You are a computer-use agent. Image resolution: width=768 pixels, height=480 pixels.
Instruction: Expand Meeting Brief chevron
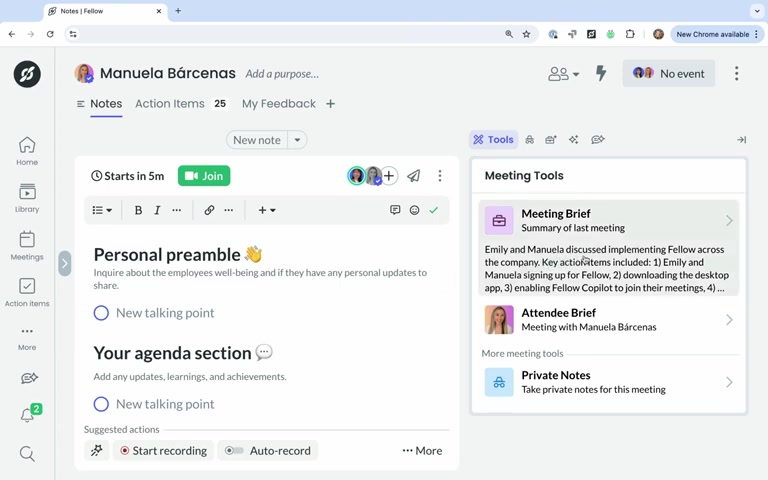point(729,220)
